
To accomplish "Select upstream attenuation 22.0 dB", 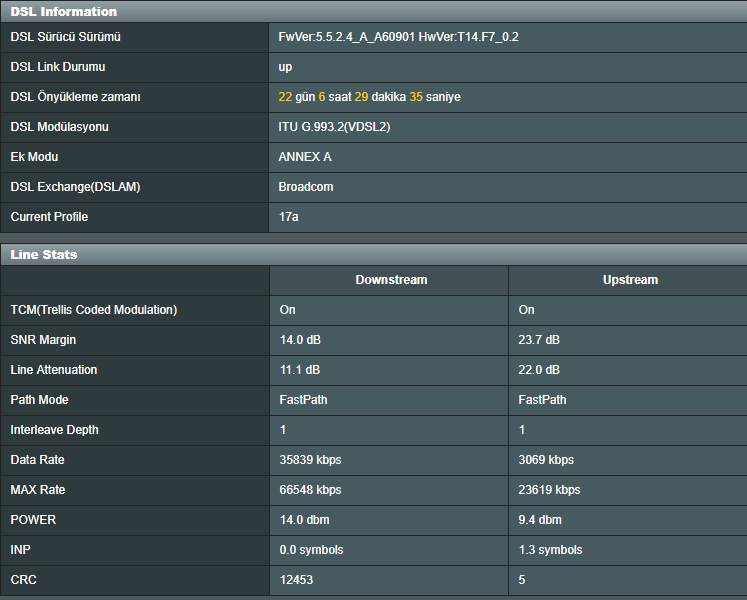I will [x=539, y=370].
